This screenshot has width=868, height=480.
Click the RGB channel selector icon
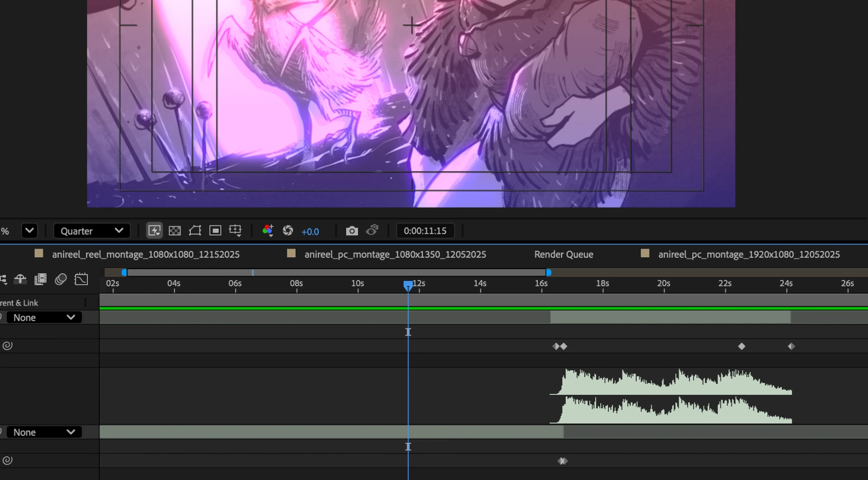click(x=267, y=230)
